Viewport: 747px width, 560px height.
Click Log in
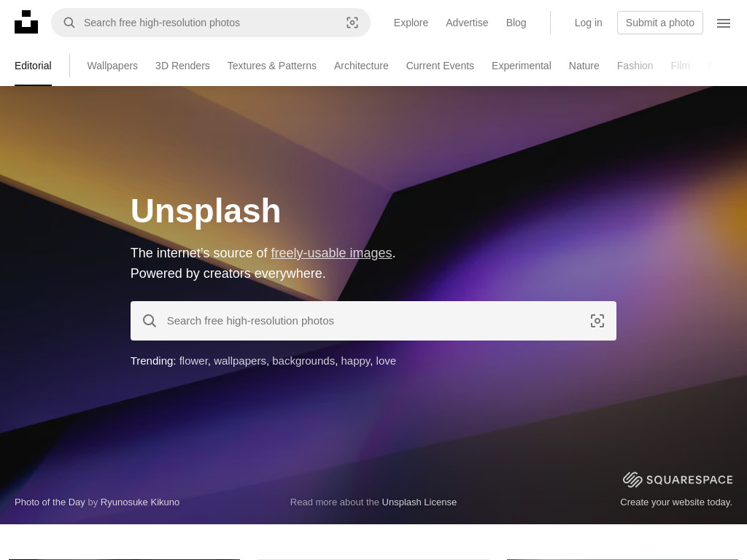pyautogui.click(x=588, y=23)
